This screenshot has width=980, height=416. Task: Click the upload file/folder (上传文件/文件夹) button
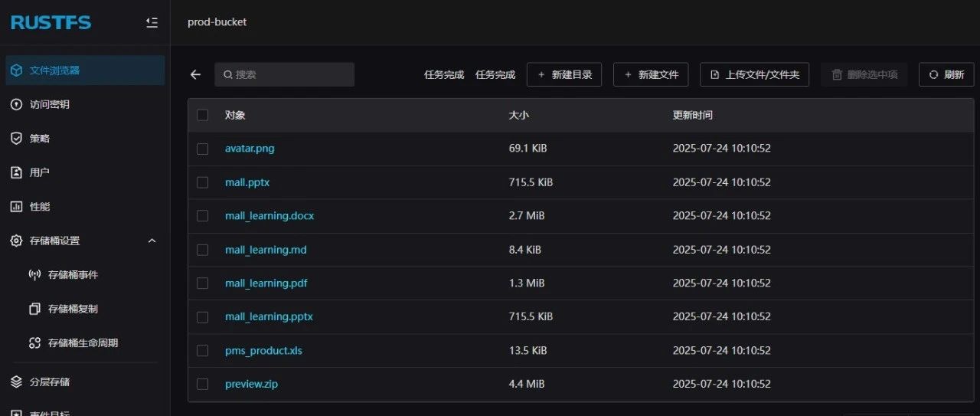coord(754,74)
